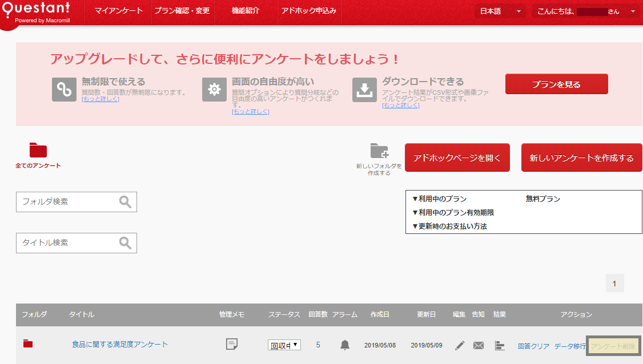Click the pencil edit icon
The height and width of the screenshot is (364, 643).
(x=460, y=346)
